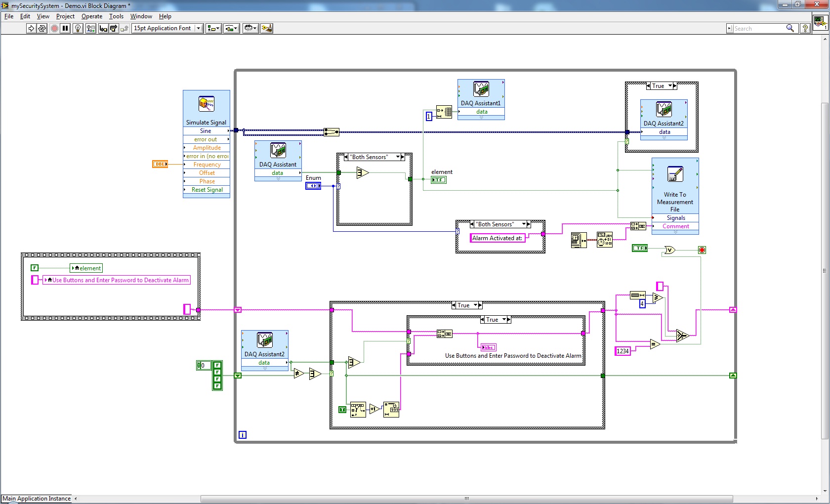The image size is (830, 504).
Task: Go to next case of outer bottom True structure
Action: click(x=480, y=305)
